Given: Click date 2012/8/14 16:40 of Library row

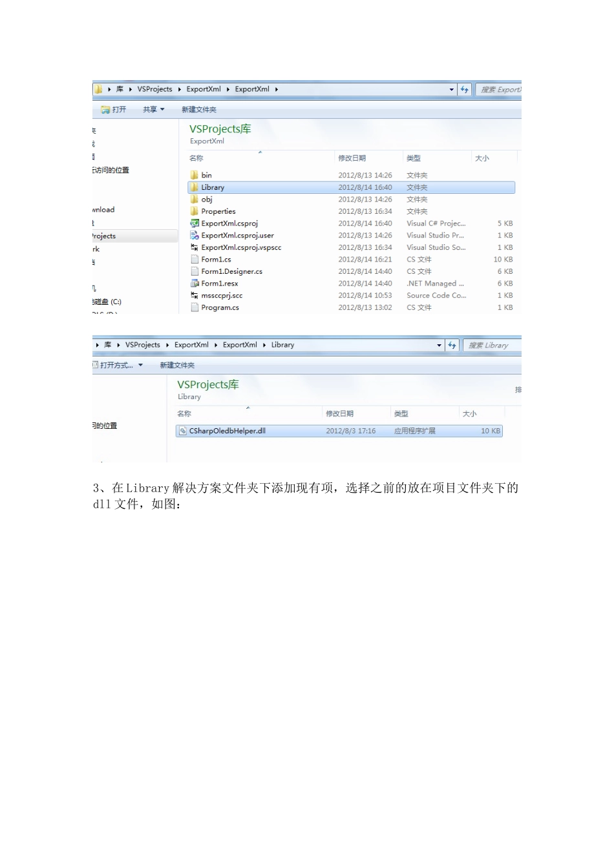Looking at the screenshot, I should pos(365,187).
